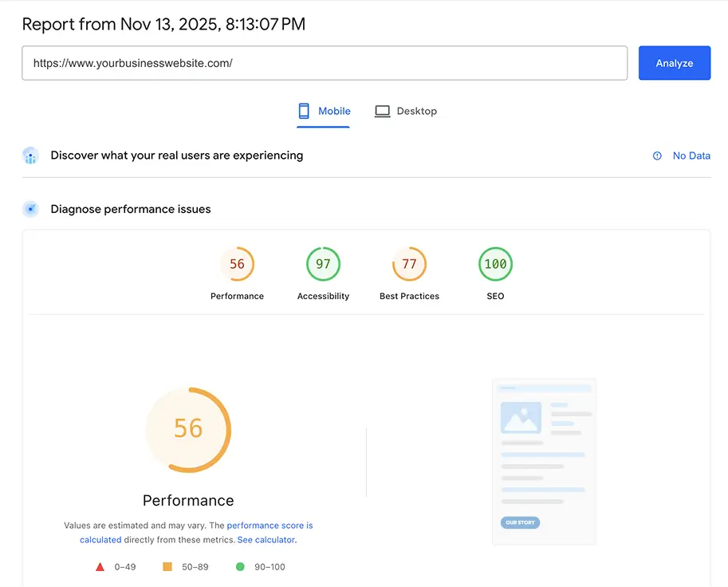Click the orange square 50-89 legend icon
The width and height of the screenshot is (728, 587).
[167, 566]
